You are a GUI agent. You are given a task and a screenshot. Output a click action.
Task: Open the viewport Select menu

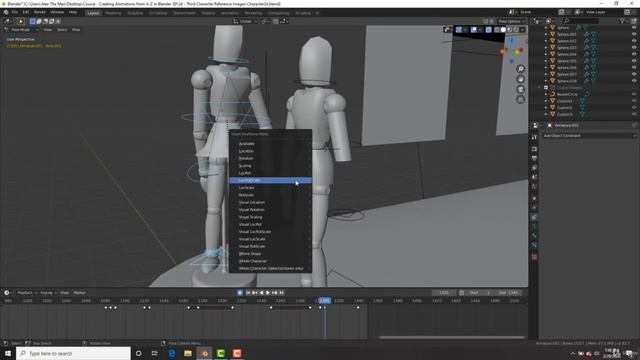point(62,30)
